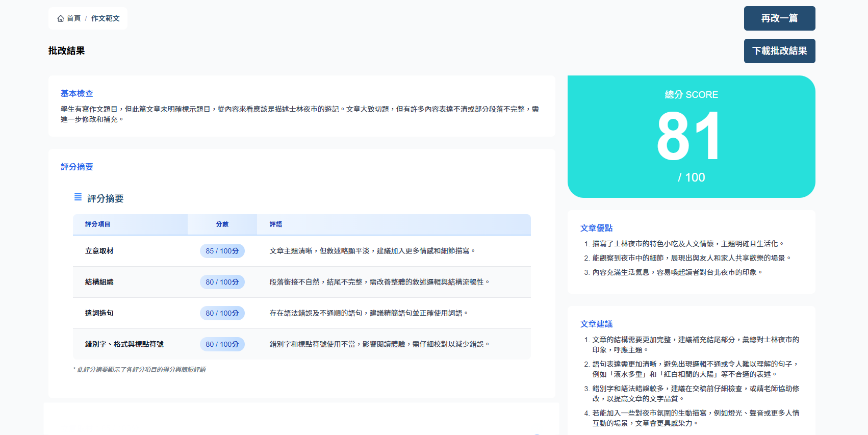This screenshot has width=868, height=435.
Task: Select the 結構組織 row label
Action: click(x=99, y=282)
